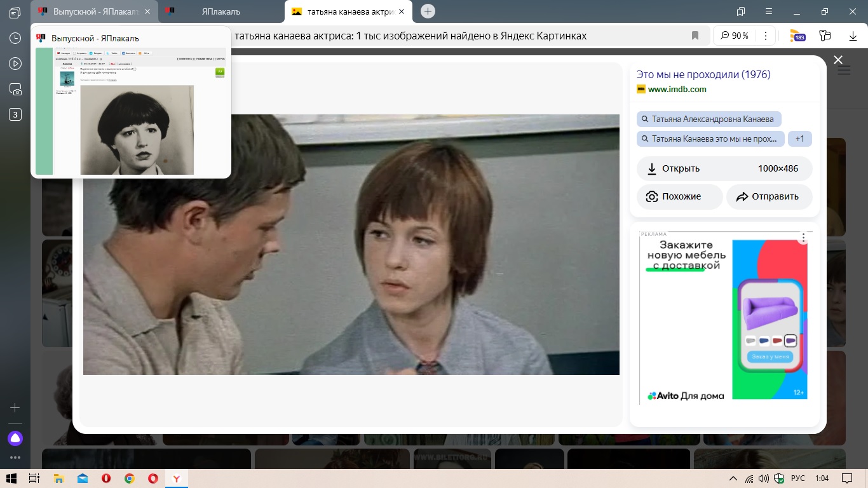This screenshot has width=868, height=488.
Task: Pick the blue sofa swatch in the ad
Action: coord(764,341)
